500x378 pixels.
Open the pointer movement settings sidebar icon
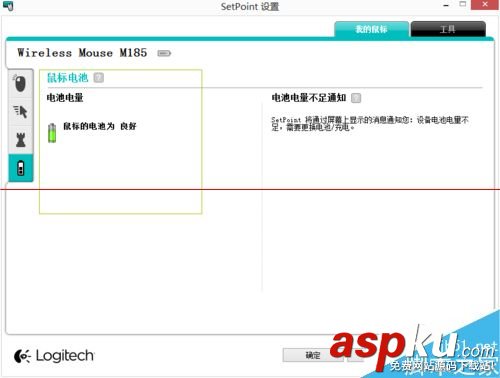20,112
